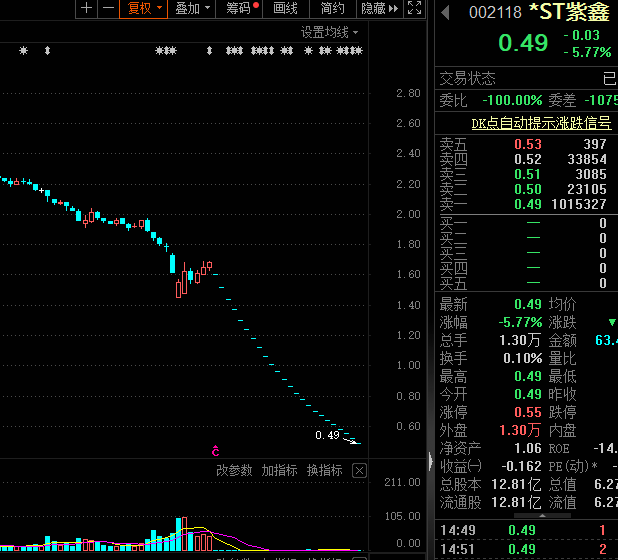Click trade tick row at 14:49
Image resolution: width=618 pixels, height=560 pixels.
tap(526, 530)
